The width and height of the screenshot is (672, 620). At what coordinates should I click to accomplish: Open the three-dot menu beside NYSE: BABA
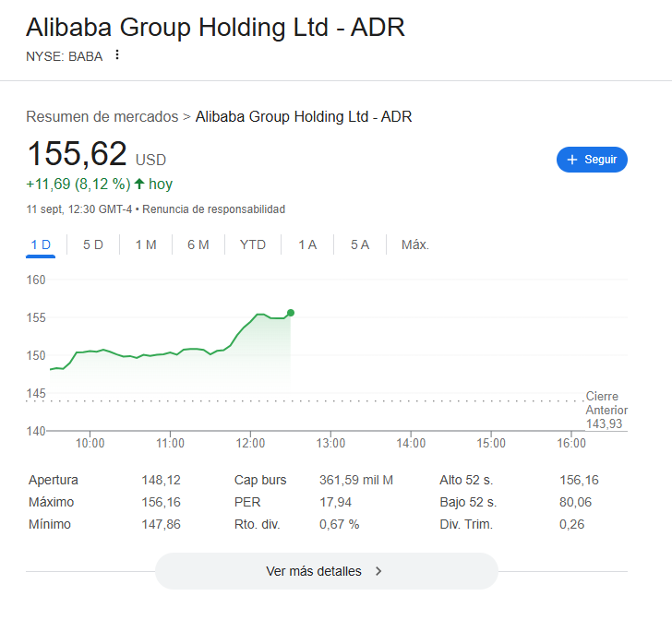point(117,55)
